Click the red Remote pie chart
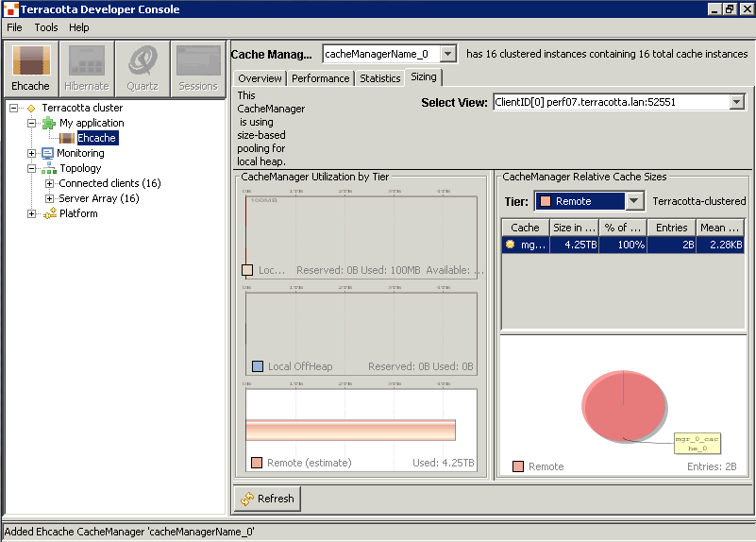756x542 pixels. [624, 406]
